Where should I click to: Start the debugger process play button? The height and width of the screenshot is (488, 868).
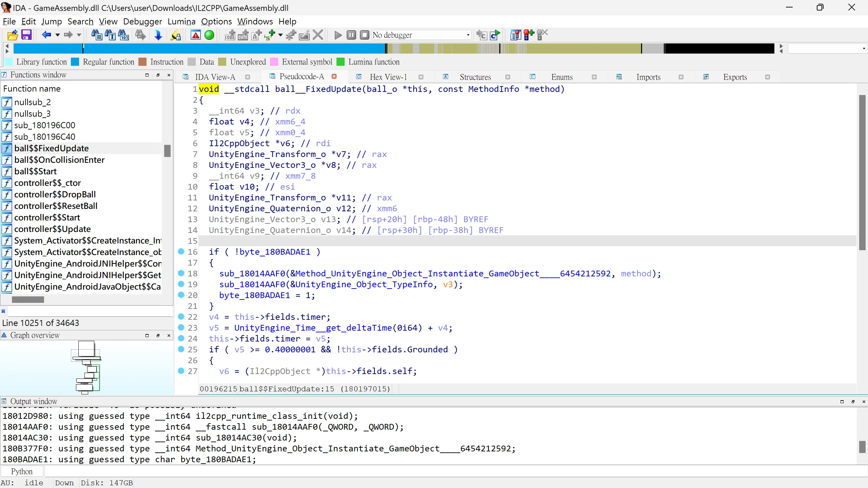pyautogui.click(x=338, y=35)
